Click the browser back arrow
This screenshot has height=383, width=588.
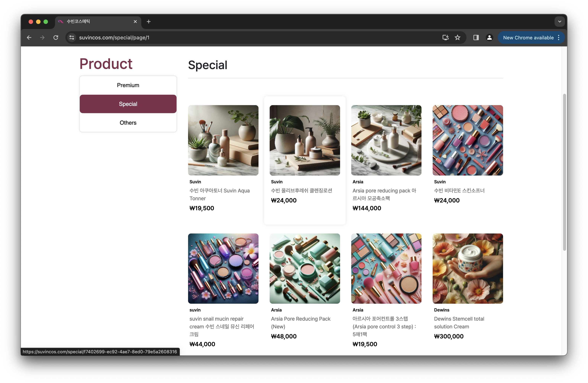click(x=29, y=38)
